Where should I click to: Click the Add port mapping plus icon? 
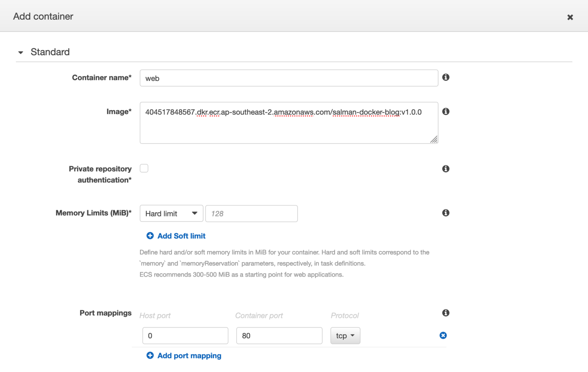[150, 356]
